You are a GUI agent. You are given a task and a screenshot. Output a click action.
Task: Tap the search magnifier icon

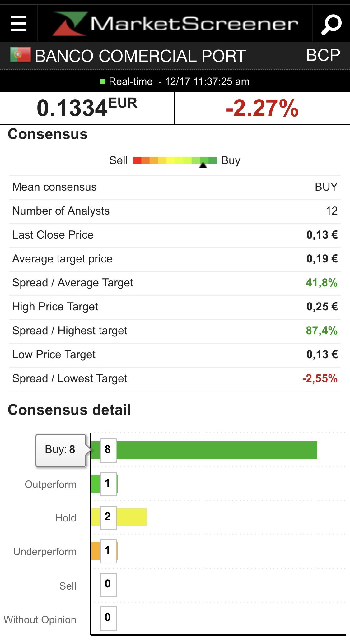tap(331, 24)
